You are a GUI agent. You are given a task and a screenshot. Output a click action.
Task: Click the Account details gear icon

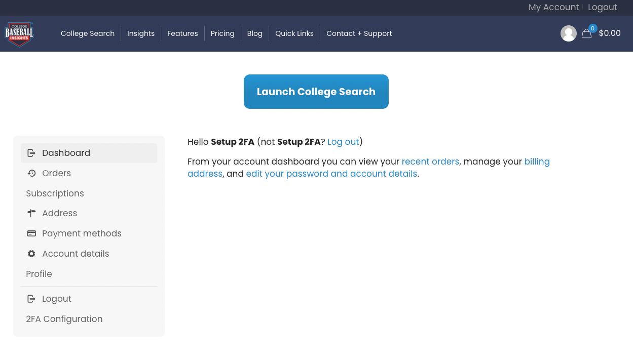(x=31, y=254)
